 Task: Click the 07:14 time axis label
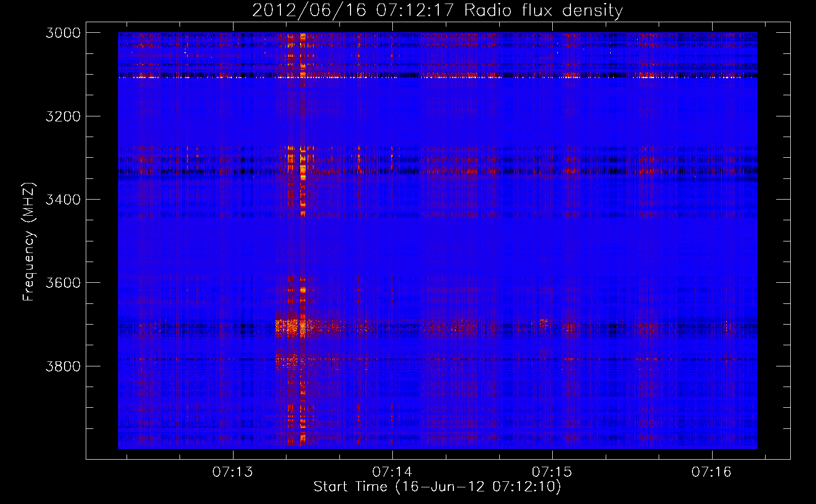392,472
